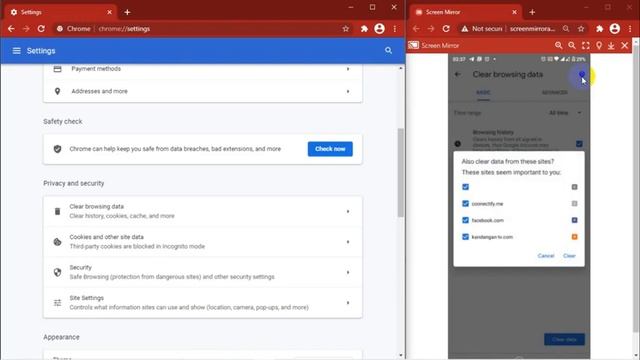The image size is (640, 360).
Task: Click the Not secure warning icon
Action: coord(464,29)
